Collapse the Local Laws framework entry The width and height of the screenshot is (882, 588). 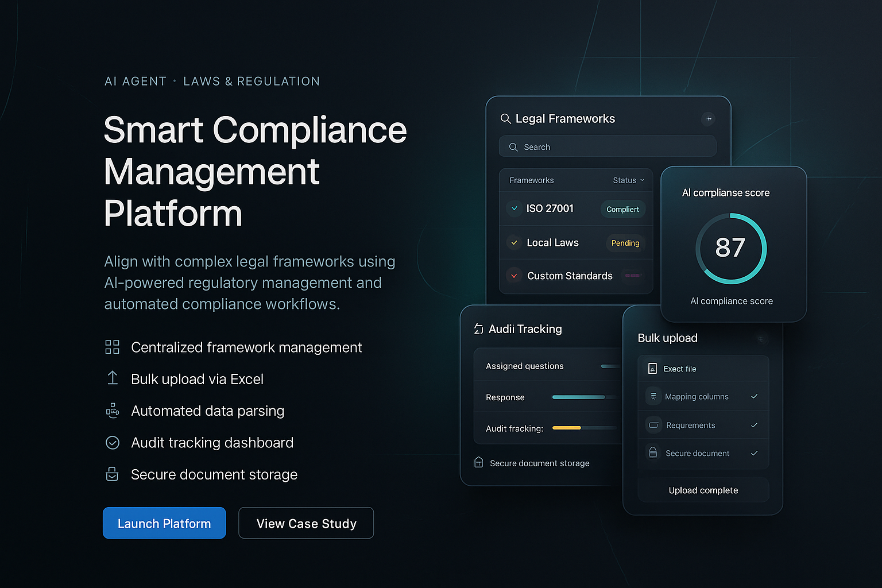(x=513, y=242)
